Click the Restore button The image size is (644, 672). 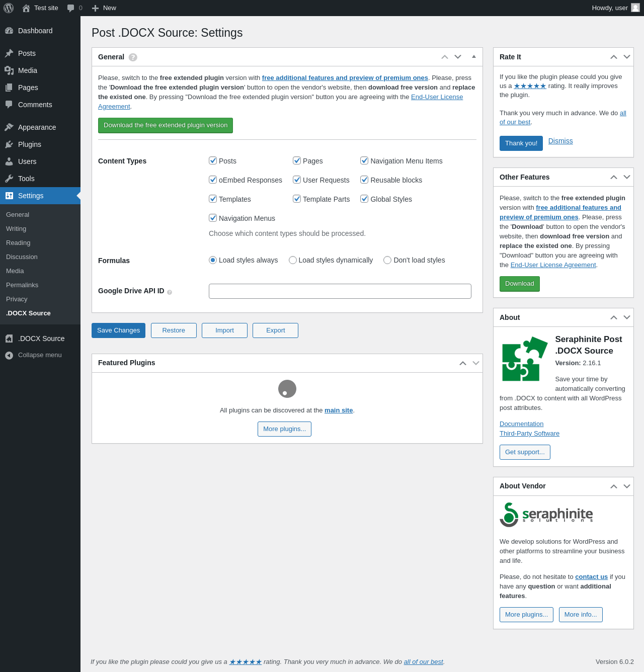(174, 330)
